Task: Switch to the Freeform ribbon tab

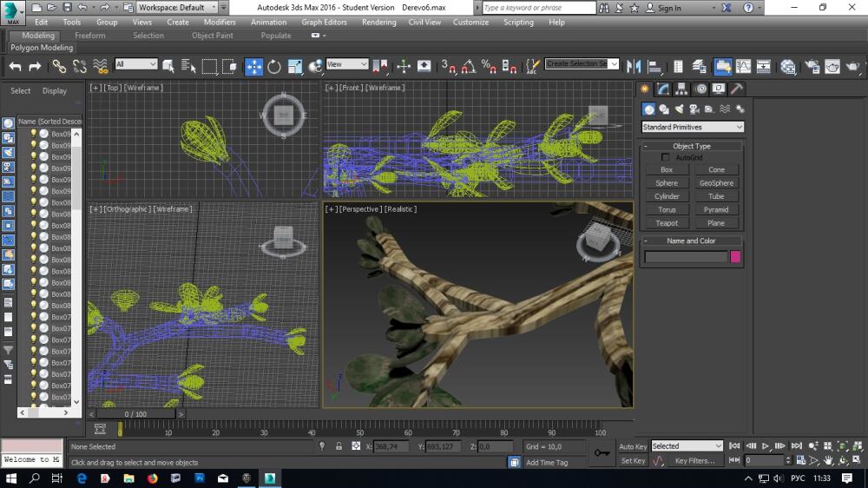Action: click(89, 36)
